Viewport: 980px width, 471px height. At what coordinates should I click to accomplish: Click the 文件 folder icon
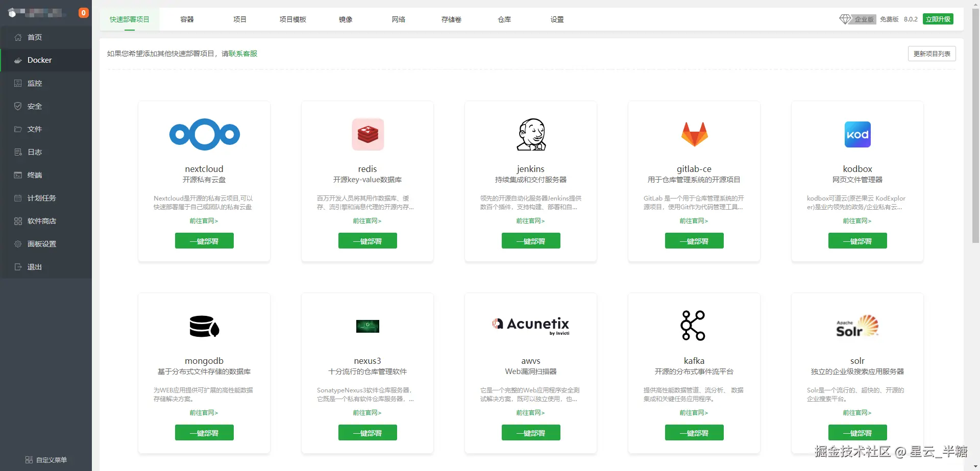[x=18, y=129]
